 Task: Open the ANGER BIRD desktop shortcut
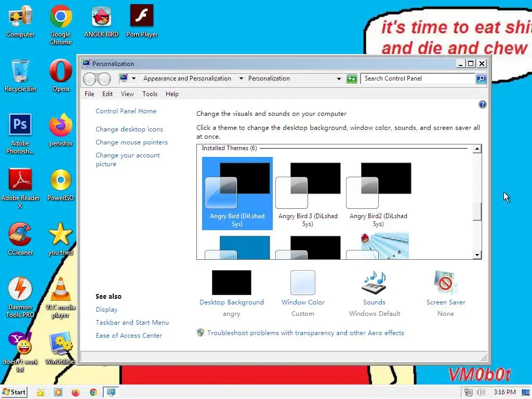[101, 21]
